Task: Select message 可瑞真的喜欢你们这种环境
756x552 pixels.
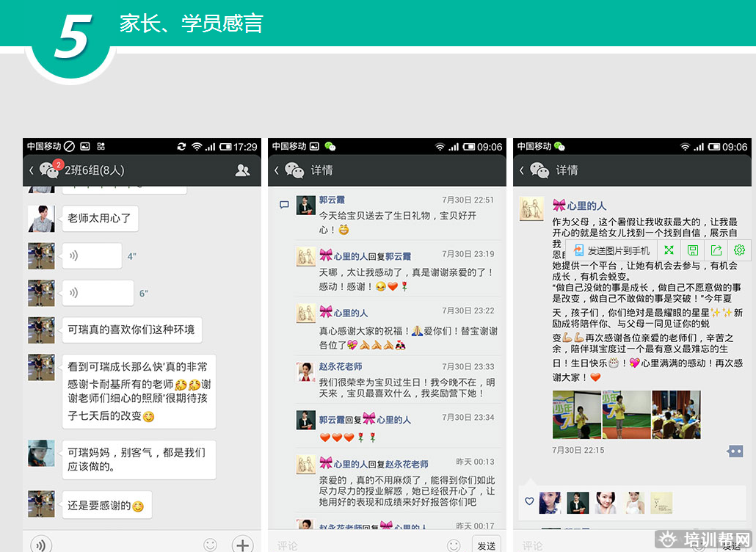Action: [131, 330]
